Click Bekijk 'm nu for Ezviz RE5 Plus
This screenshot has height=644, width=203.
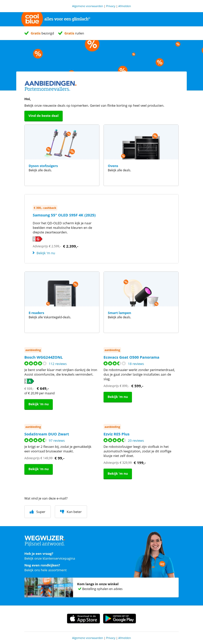(118, 474)
